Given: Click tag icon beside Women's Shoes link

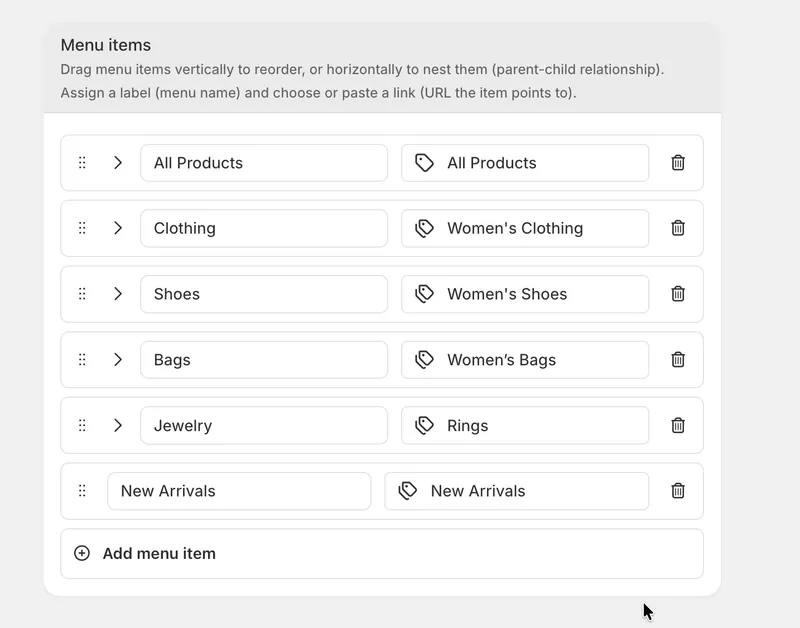Looking at the screenshot, I should [x=424, y=294].
